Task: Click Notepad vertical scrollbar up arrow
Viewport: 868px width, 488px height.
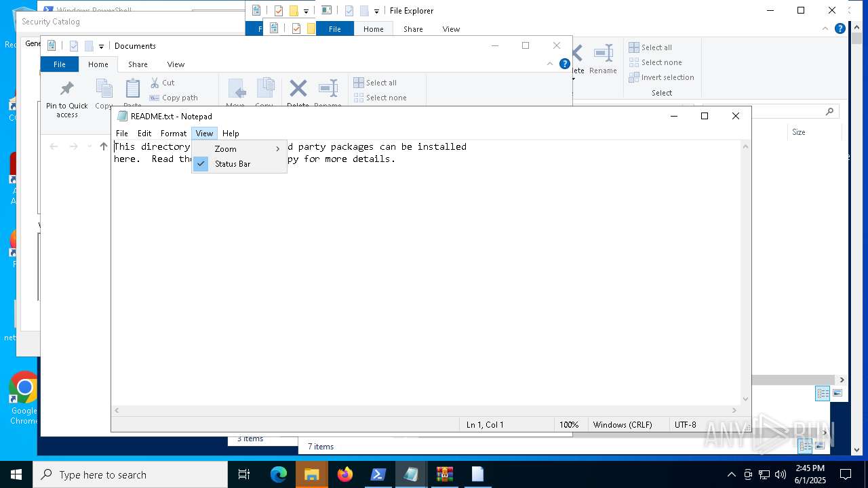Action: pyautogui.click(x=745, y=146)
